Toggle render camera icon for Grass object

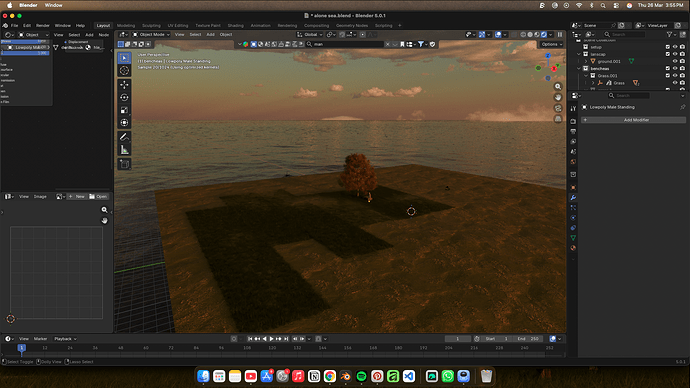tap(682, 83)
